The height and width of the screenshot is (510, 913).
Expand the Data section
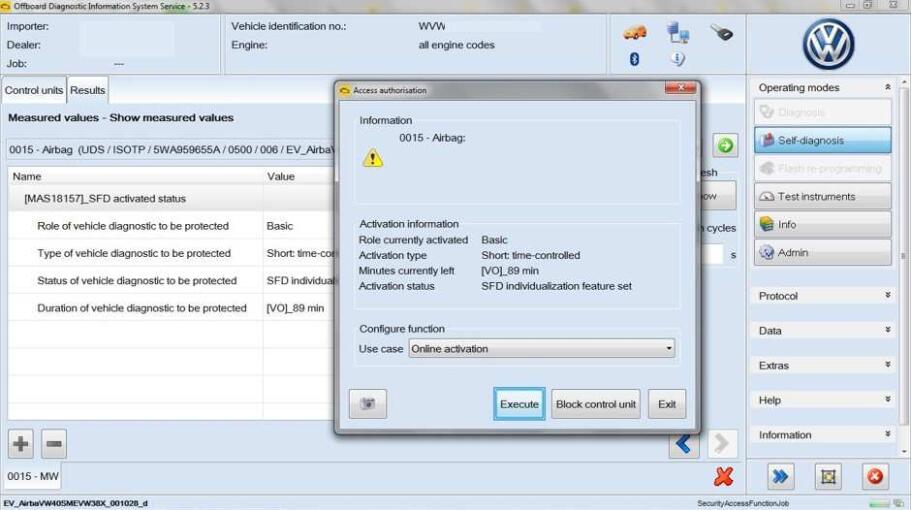[x=887, y=330]
